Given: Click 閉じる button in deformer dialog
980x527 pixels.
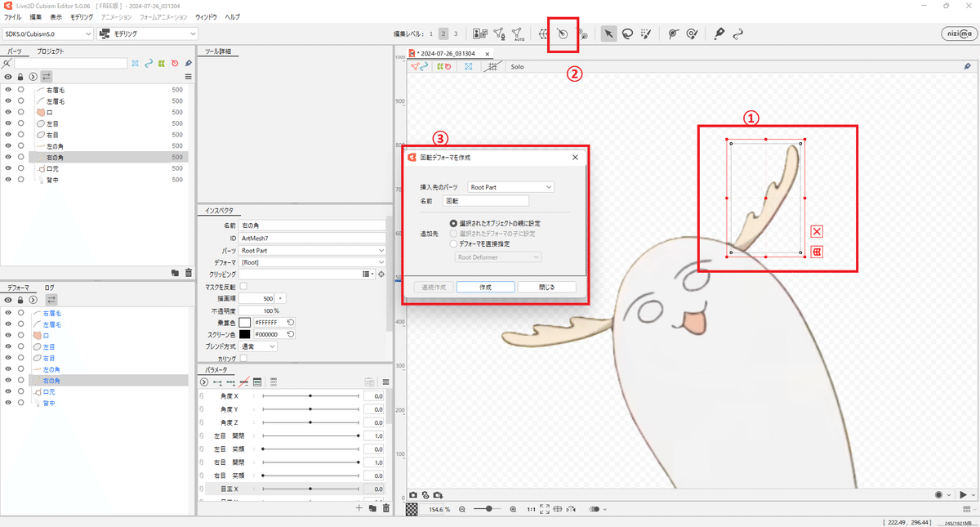Looking at the screenshot, I should click(547, 288).
